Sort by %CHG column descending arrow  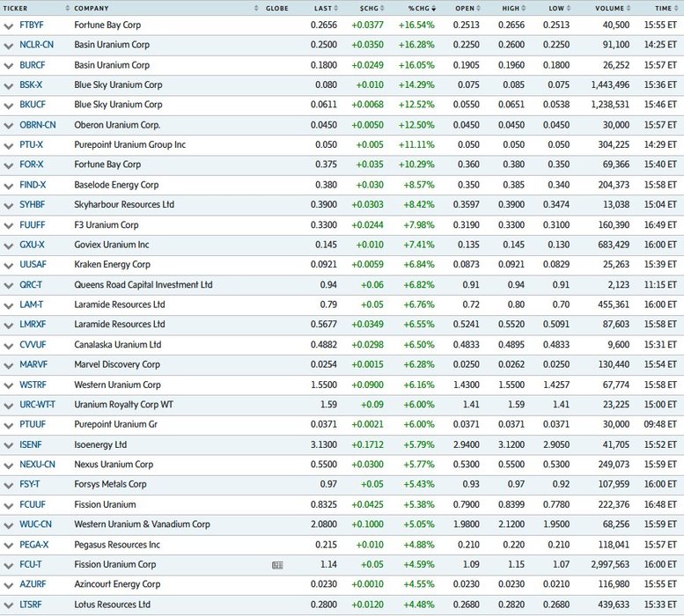[433, 8]
